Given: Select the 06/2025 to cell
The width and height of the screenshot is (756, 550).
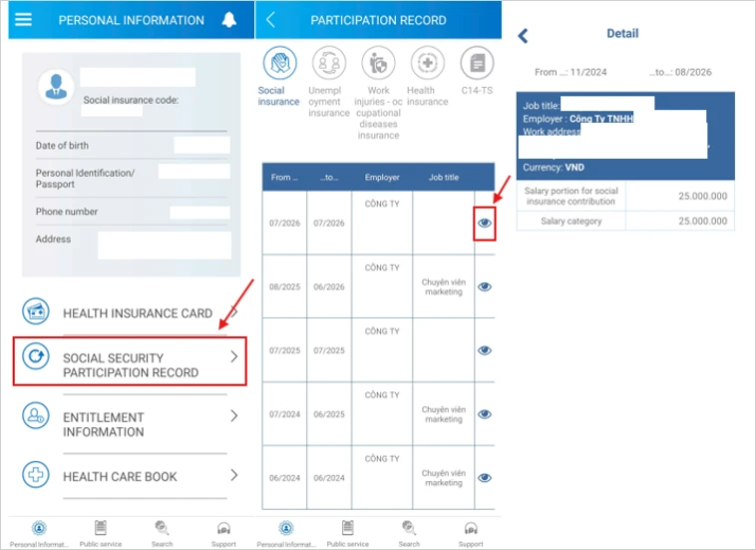Looking at the screenshot, I should coord(329,414).
